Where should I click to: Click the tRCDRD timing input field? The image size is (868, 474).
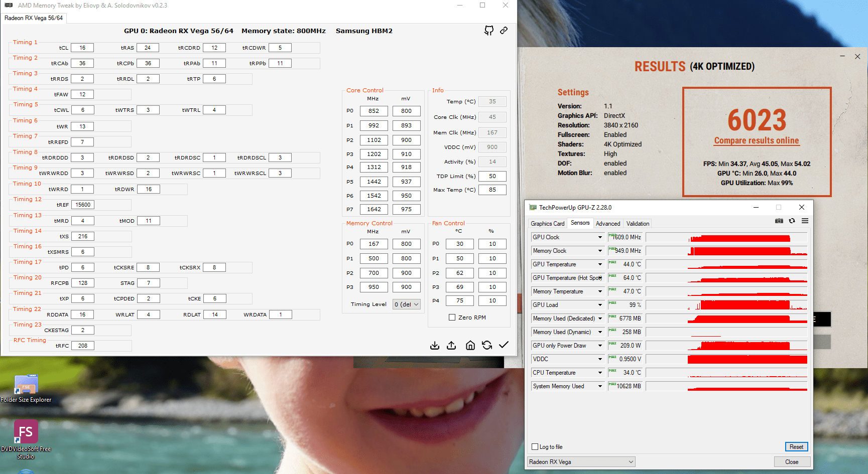(214, 48)
